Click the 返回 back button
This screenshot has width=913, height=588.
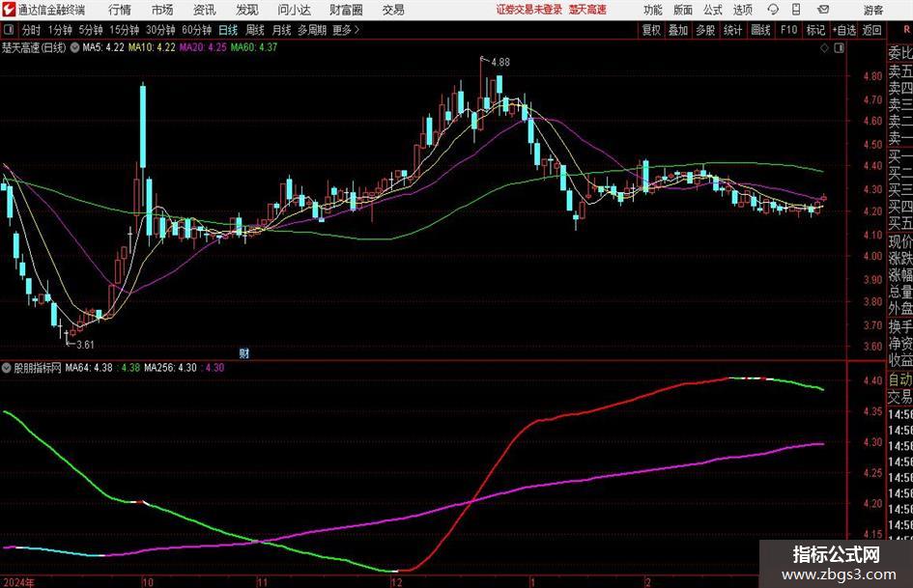[871, 30]
